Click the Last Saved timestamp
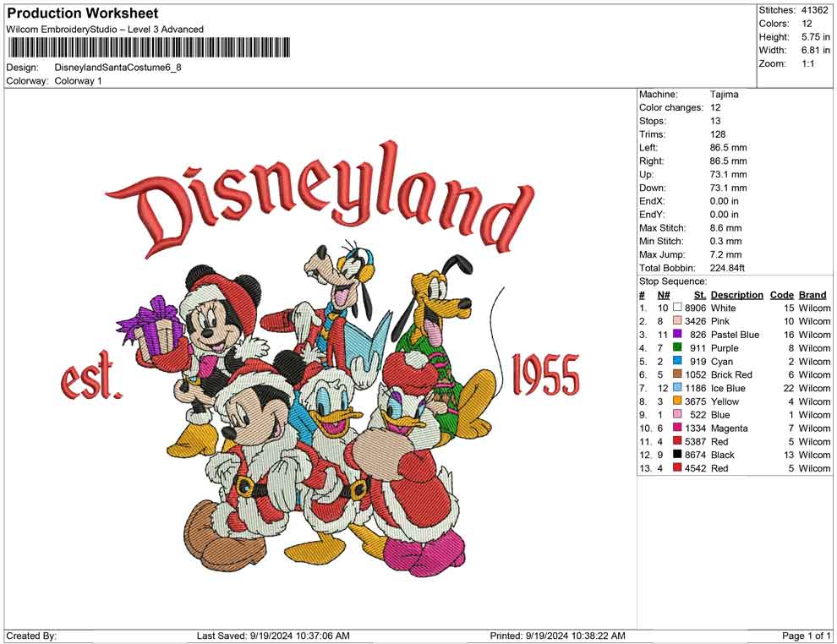This screenshot has width=837, height=644. (x=273, y=636)
